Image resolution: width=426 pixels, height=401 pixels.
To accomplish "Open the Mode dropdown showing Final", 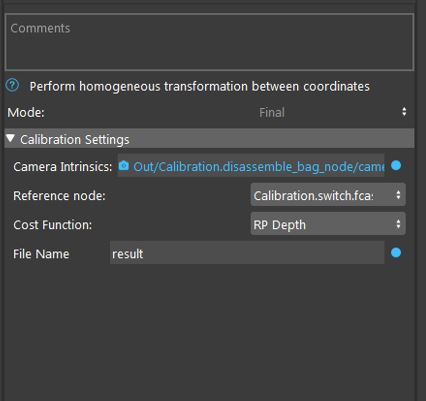I will pos(330,112).
